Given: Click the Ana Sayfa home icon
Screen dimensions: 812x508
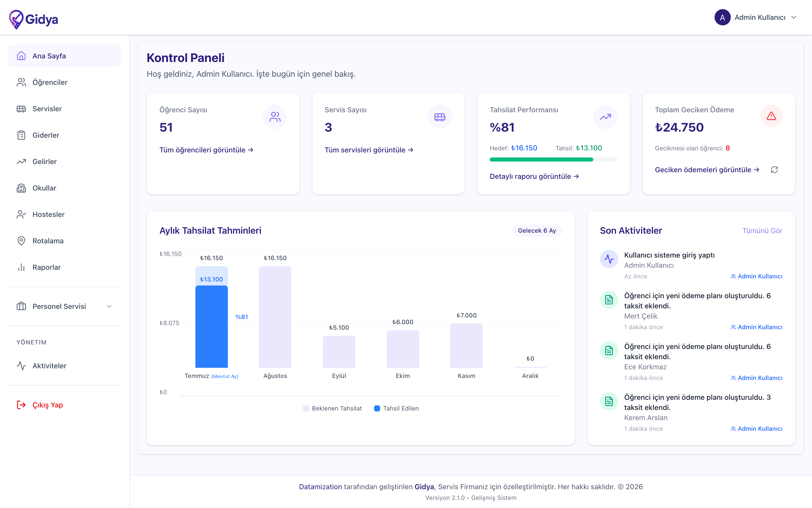Looking at the screenshot, I should tap(21, 56).
